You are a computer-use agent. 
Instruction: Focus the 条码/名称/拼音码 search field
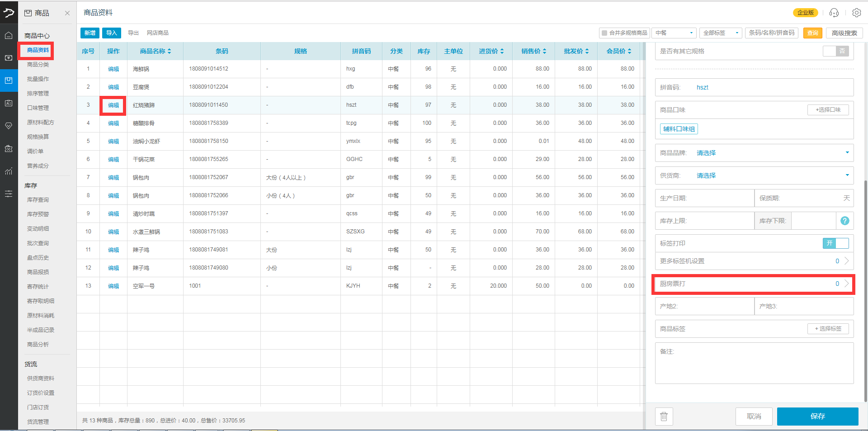(x=772, y=33)
